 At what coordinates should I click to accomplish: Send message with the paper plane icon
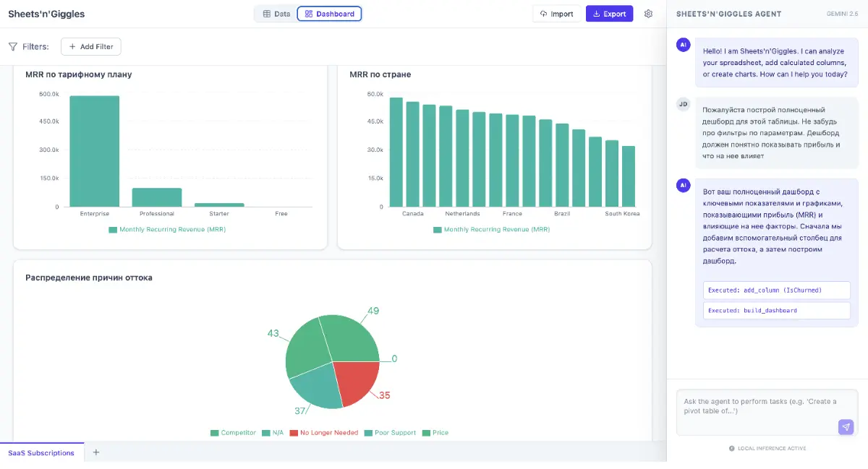[846, 426]
